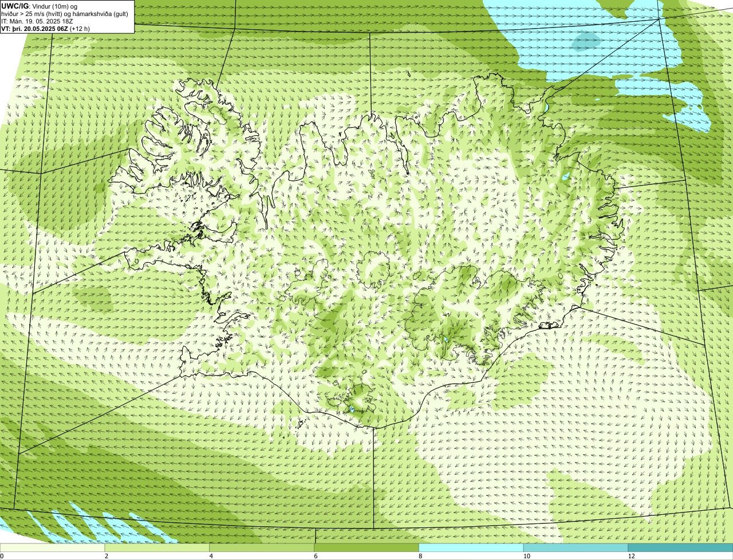733x560 pixels.
Task: Click the legend tick label "0"
Action: tap(2, 556)
